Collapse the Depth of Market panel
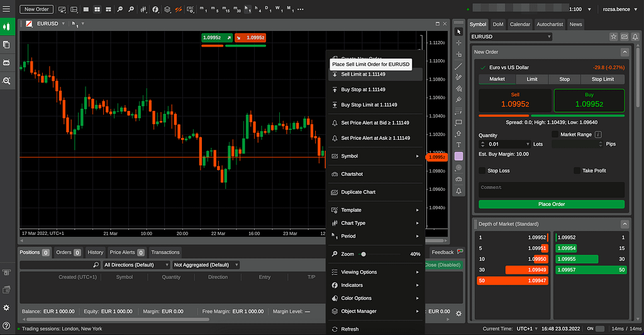644x335 pixels. tap(625, 224)
